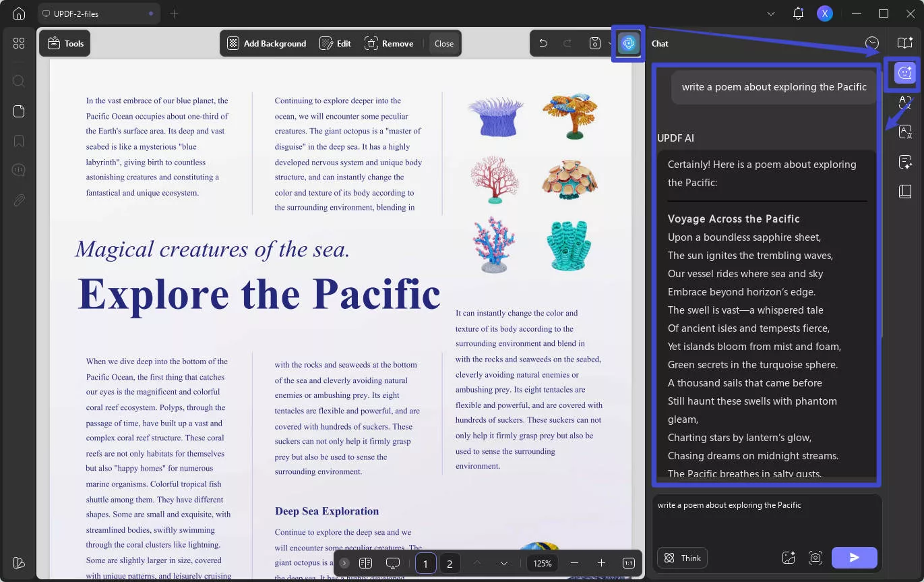This screenshot has width=924, height=582.
Task: Toggle the bookmarks panel
Action: point(18,140)
